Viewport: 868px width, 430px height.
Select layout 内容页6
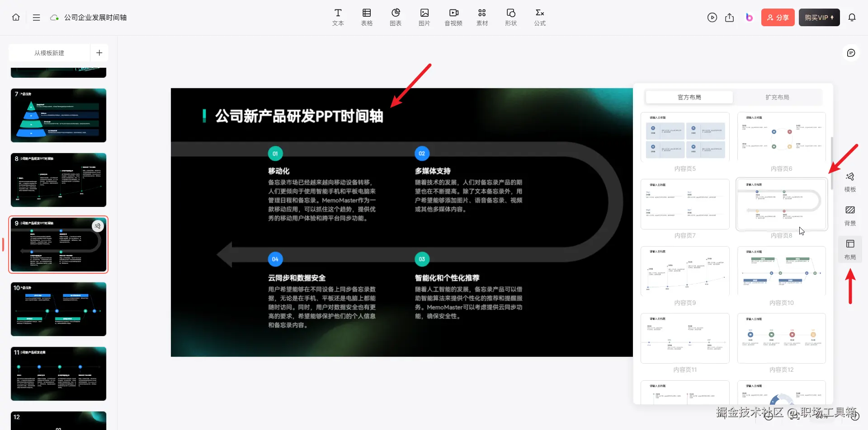[x=781, y=136]
